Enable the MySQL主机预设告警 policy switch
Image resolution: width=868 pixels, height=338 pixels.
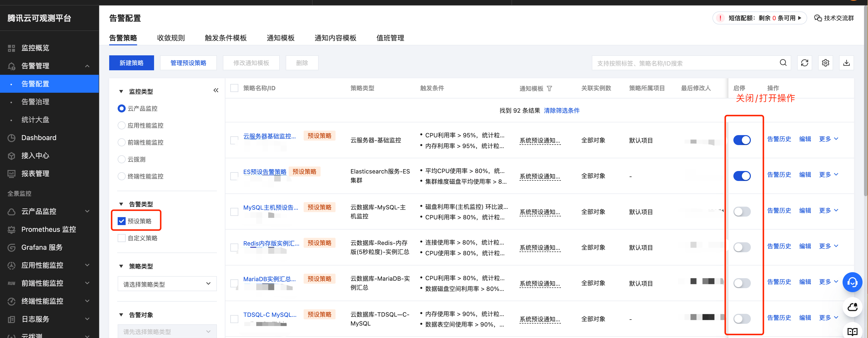click(742, 212)
